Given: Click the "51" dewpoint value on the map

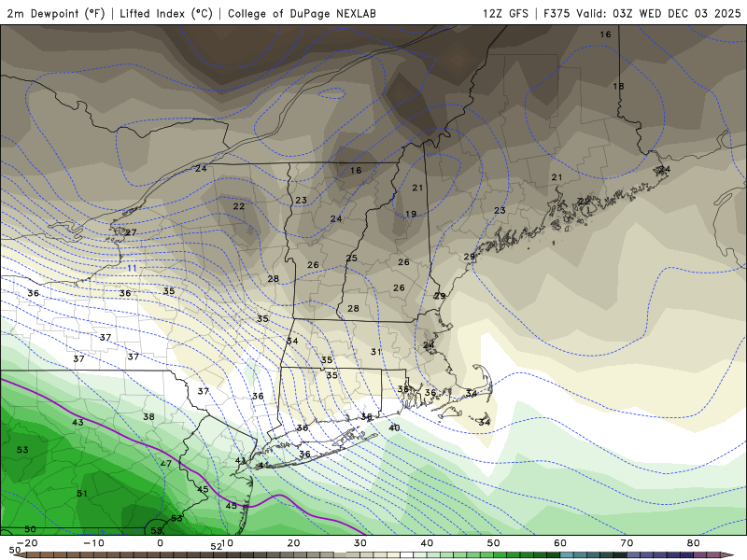Looking at the screenshot, I should (82, 493).
